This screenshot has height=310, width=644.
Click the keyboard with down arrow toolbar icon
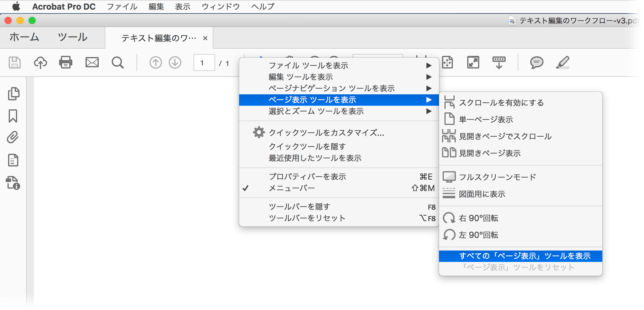pyautogui.click(x=499, y=62)
